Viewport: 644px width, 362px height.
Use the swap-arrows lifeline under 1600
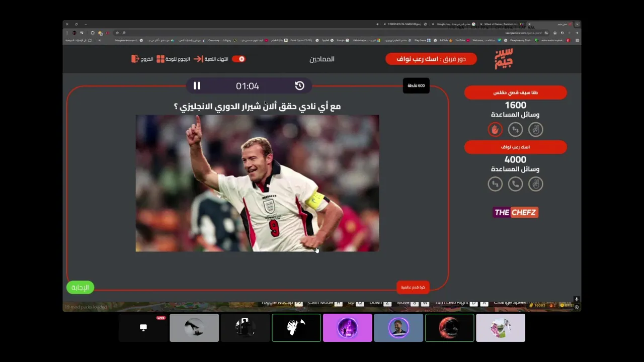click(x=515, y=130)
